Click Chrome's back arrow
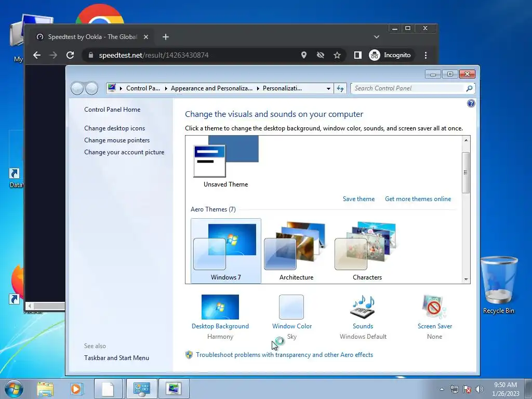 point(37,55)
